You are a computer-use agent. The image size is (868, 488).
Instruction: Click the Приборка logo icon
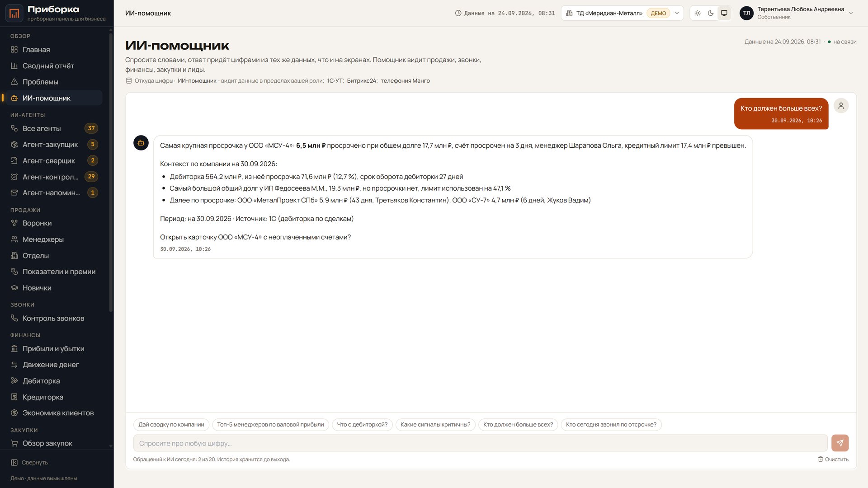(x=14, y=13)
